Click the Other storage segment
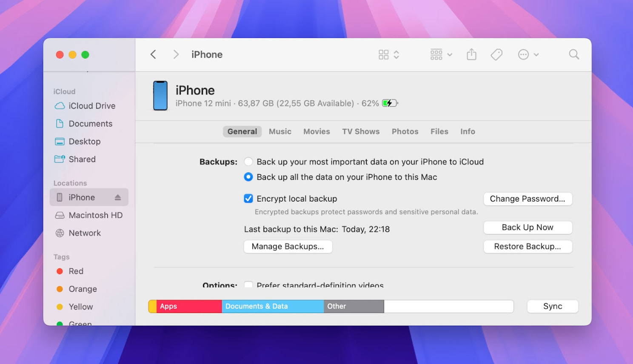The image size is (633, 364). [354, 307]
